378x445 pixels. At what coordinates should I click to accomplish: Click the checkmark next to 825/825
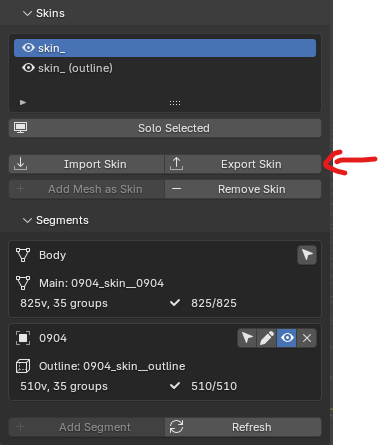tap(175, 303)
